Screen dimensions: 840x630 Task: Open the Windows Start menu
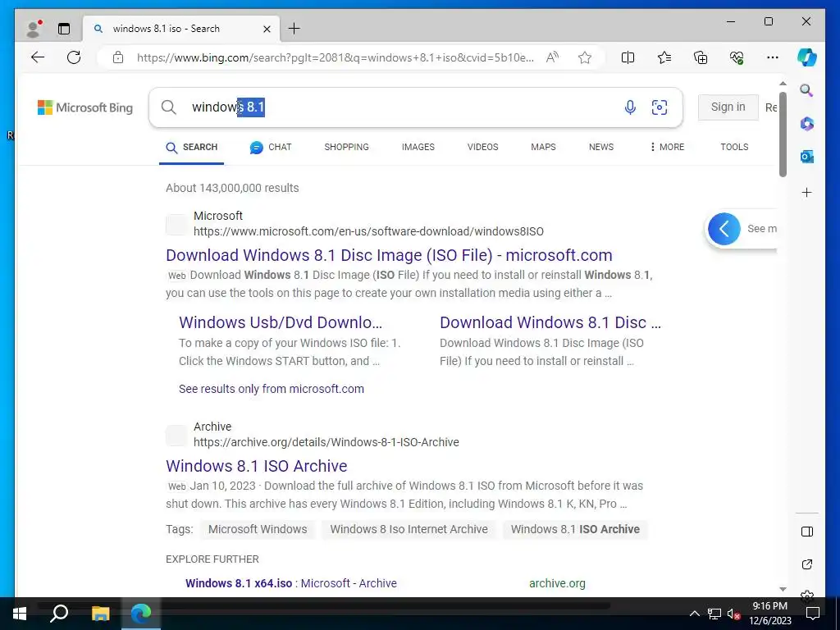pyautogui.click(x=20, y=614)
